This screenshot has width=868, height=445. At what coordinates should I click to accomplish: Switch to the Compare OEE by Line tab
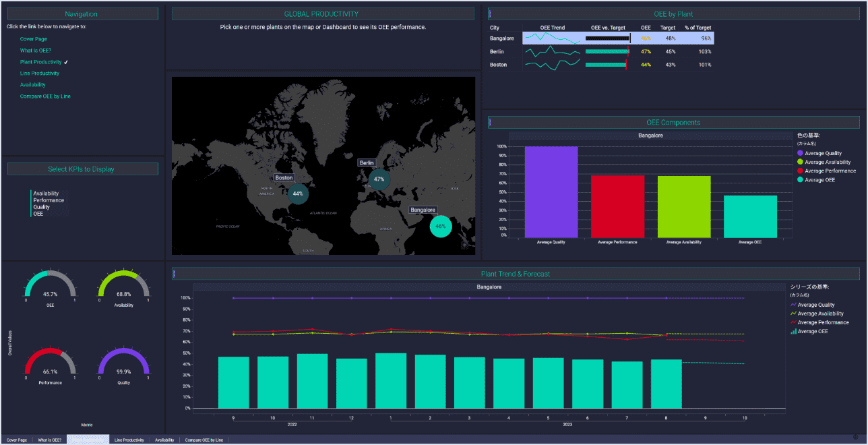pos(204,440)
